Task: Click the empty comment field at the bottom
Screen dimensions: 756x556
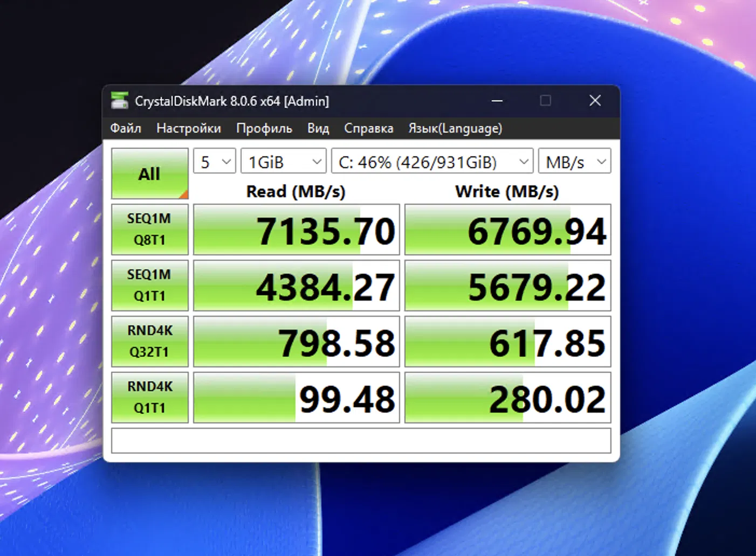Action: tap(361, 441)
